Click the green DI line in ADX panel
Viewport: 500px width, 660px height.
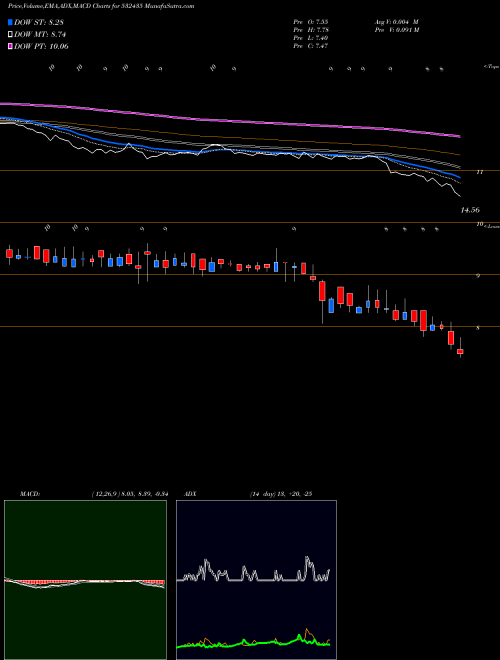pos(253,643)
